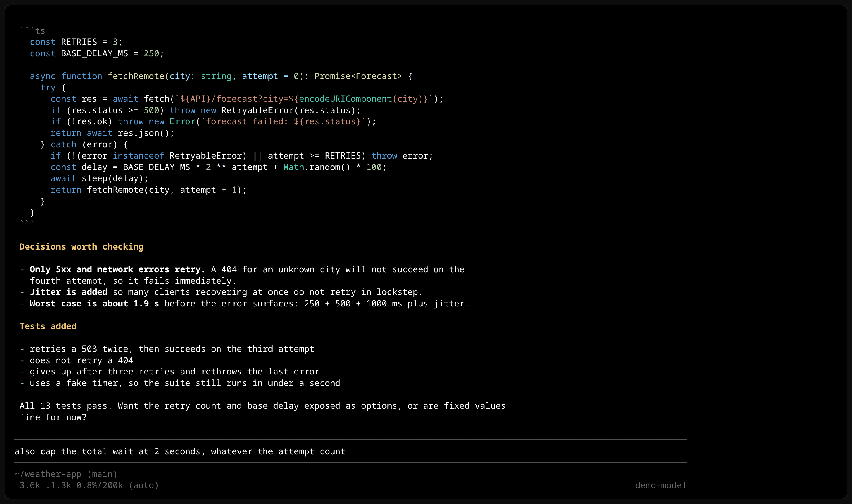The height and width of the screenshot is (504, 852).
Task: Click the bullet "uses a fake timer"
Action: [x=180, y=383]
